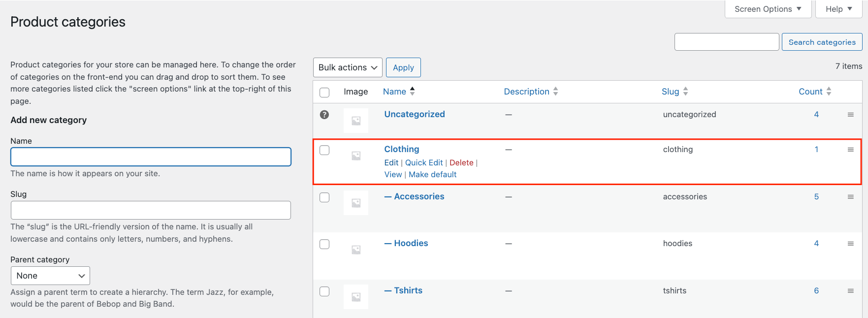The image size is (868, 318).
Task: Open the Parent category dropdown set to None
Action: (x=50, y=276)
